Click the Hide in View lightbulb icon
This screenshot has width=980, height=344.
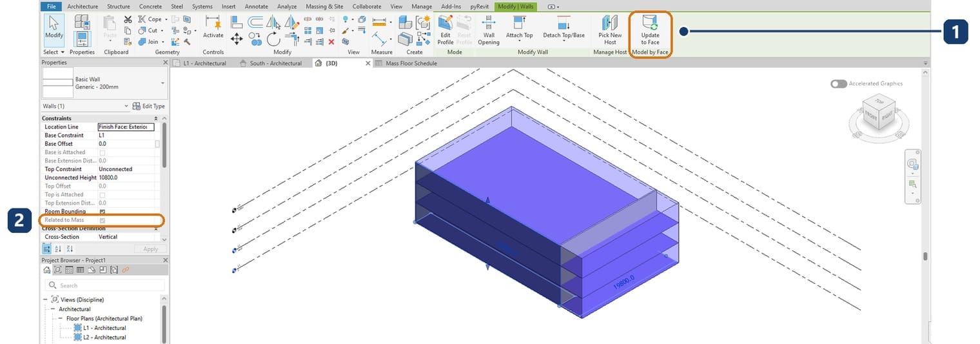[346, 20]
